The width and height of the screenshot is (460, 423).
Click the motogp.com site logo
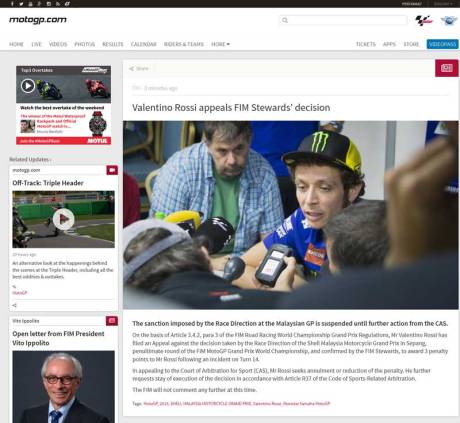(38, 20)
